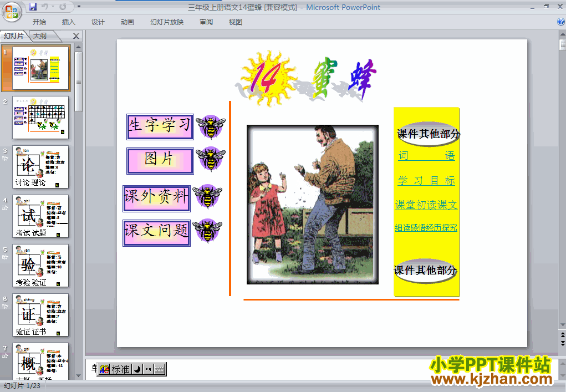Click the bee icon next to 图片
The image size is (566, 392).
pos(211,159)
